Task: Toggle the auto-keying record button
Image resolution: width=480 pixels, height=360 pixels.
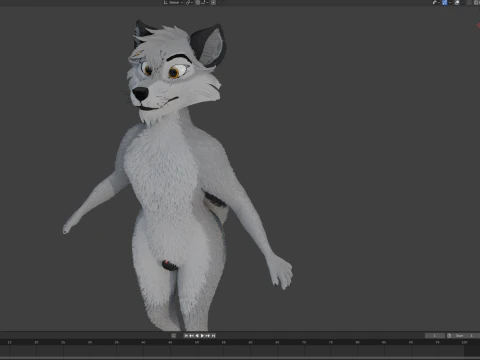Action: point(173,335)
